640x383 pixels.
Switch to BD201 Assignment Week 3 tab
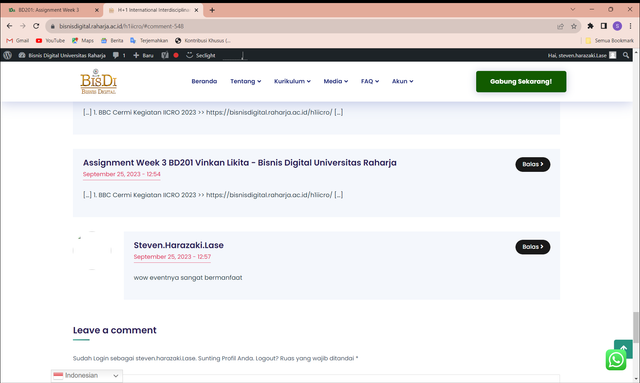click(49, 10)
